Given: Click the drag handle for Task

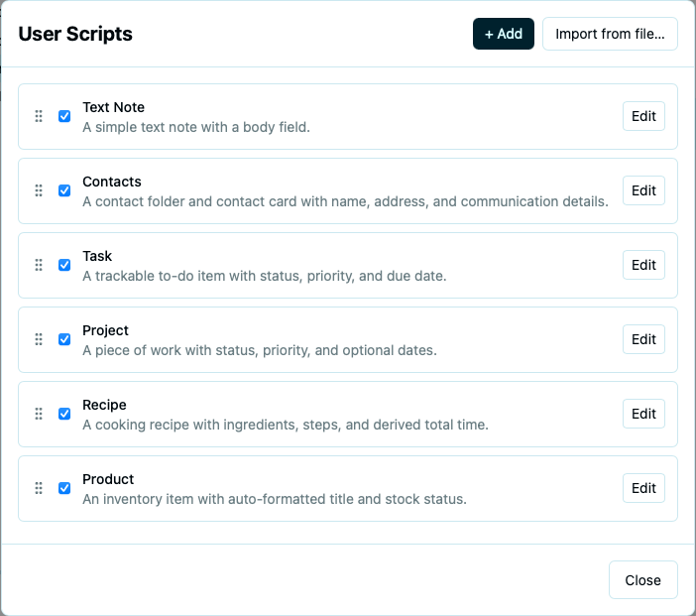Looking at the screenshot, I should 39,265.
